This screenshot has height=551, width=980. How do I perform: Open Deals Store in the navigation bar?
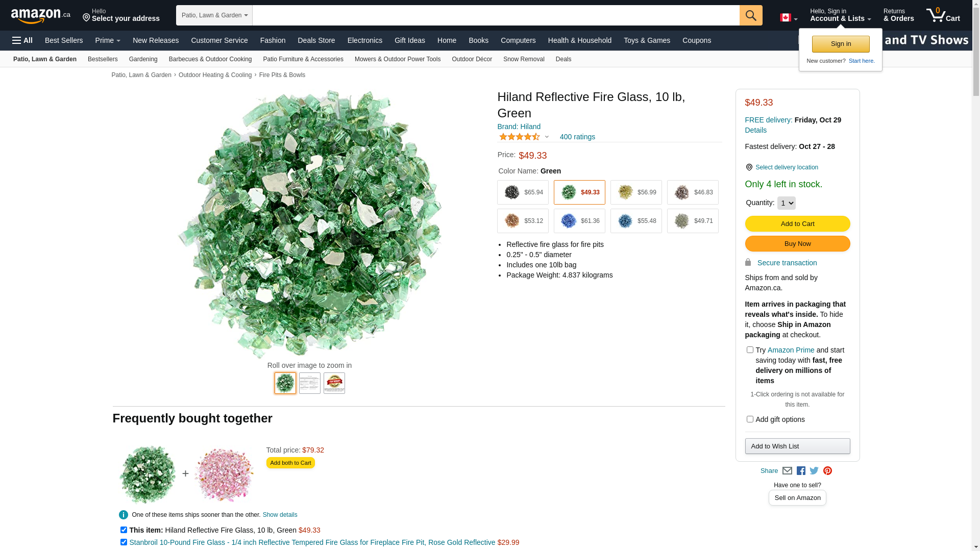pyautogui.click(x=316, y=40)
